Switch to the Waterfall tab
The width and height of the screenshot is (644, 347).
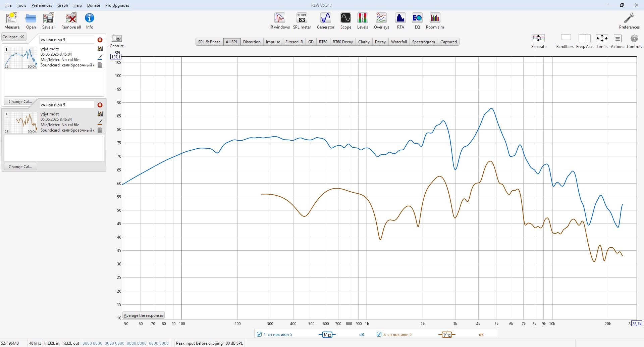[399, 42]
